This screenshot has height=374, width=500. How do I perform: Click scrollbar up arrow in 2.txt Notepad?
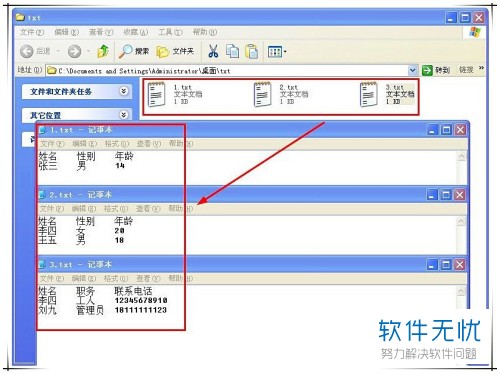[461, 221]
